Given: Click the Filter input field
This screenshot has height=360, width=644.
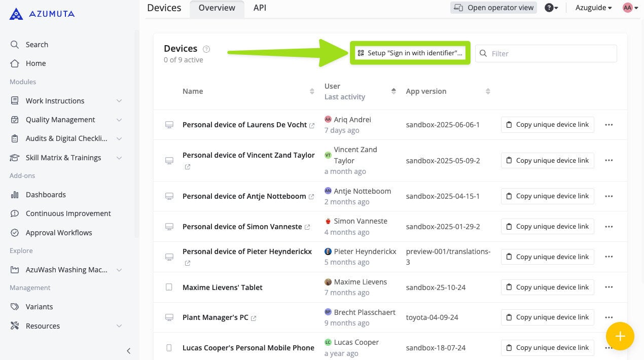Looking at the screenshot, I should tap(551, 53).
